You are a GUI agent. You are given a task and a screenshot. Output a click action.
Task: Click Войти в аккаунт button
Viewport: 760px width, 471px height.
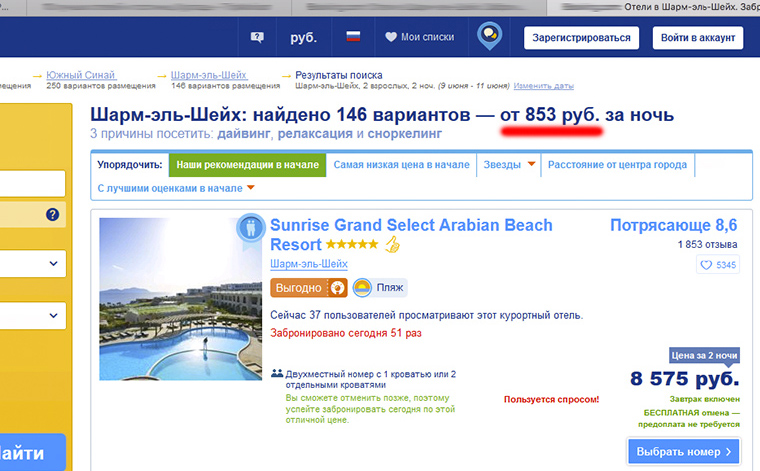(698, 38)
